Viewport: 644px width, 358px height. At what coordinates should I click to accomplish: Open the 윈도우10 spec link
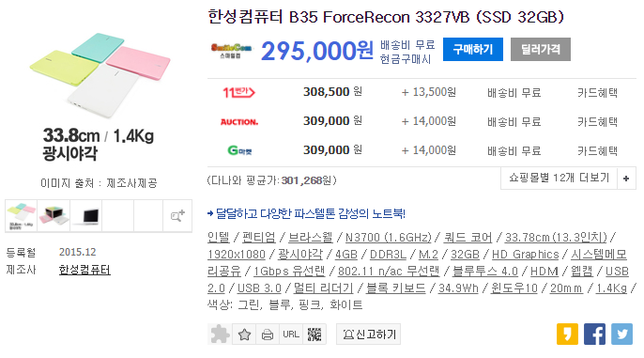pos(514,288)
